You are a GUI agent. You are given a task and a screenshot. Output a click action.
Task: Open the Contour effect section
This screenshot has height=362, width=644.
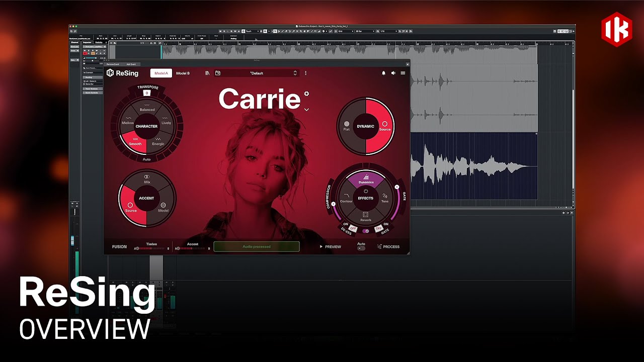346,199
